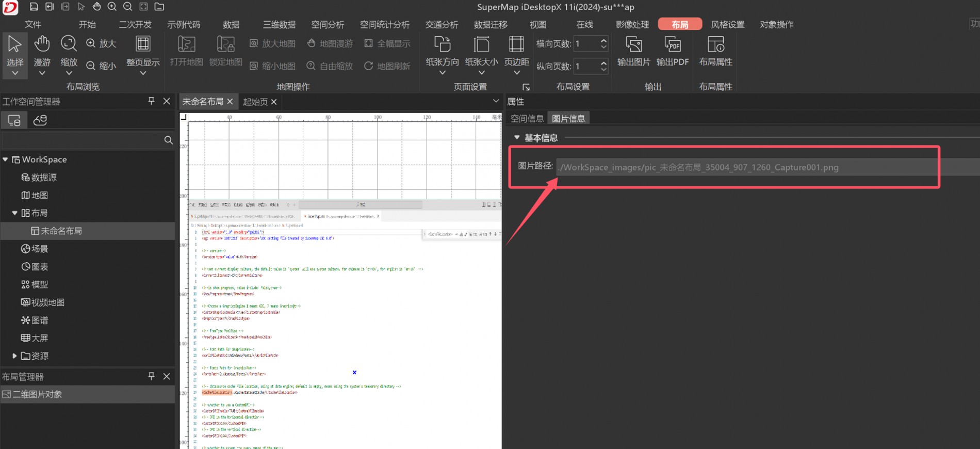Open dropdown arrow under 选择
The height and width of the screenshot is (449, 980).
[x=15, y=73]
